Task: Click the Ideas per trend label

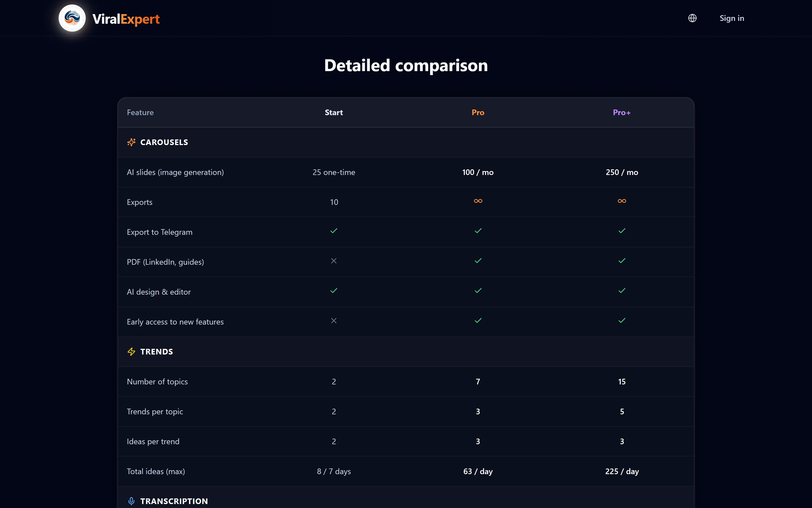Action: click(153, 441)
